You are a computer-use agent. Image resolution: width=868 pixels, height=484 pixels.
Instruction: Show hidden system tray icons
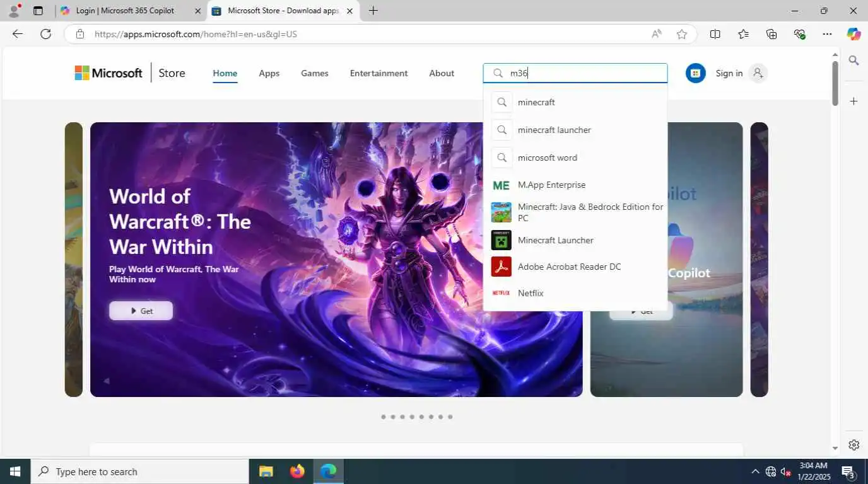point(755,471)
